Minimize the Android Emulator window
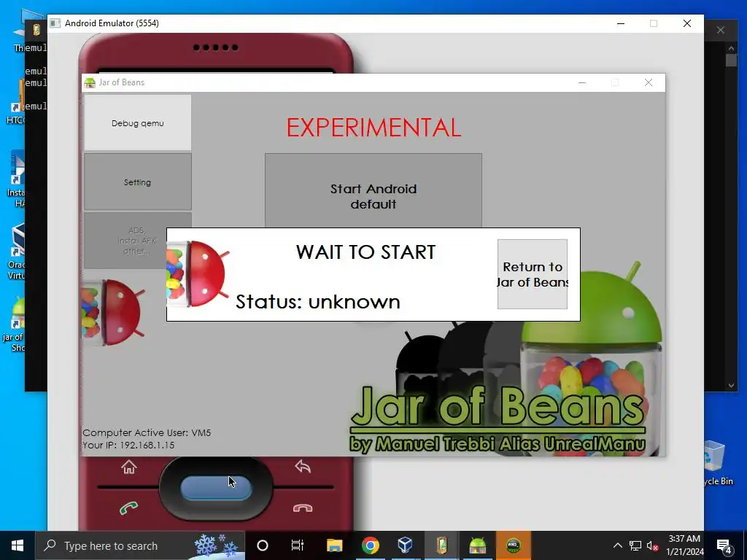This screenshot has width=747, height=560. point(621,23)
